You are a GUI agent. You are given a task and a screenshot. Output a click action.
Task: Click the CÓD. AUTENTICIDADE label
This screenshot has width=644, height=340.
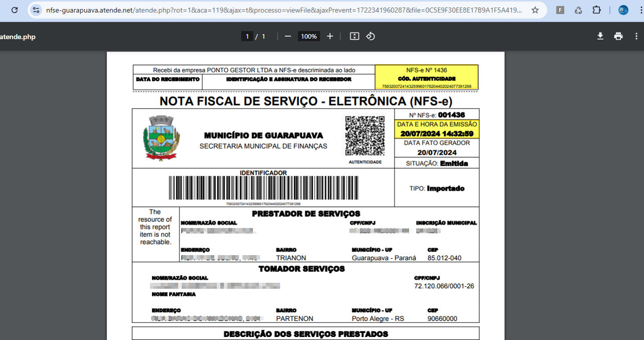click(x=427, y=79)
